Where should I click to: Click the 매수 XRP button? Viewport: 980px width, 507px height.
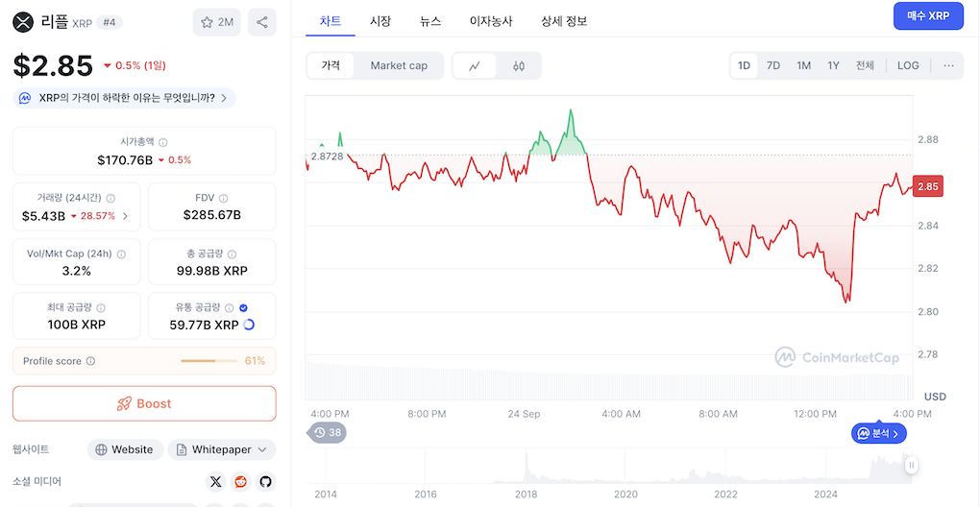click(x=928, y=16)
